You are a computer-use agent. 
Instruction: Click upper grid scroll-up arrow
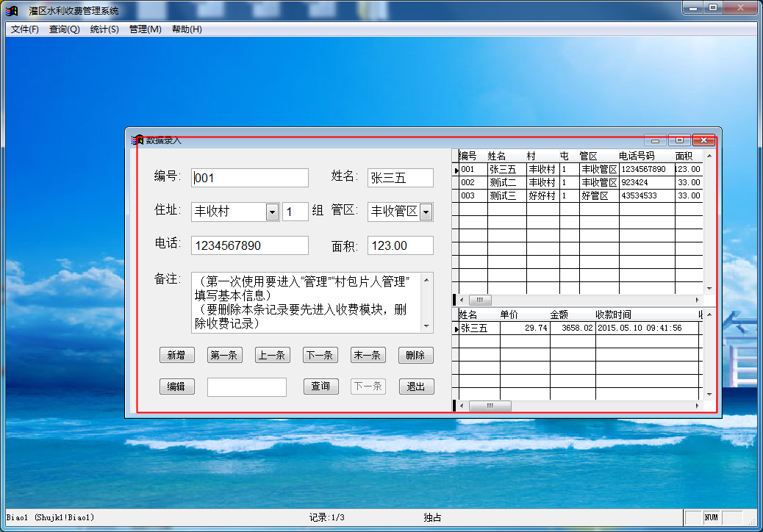[x=709, y=156]
